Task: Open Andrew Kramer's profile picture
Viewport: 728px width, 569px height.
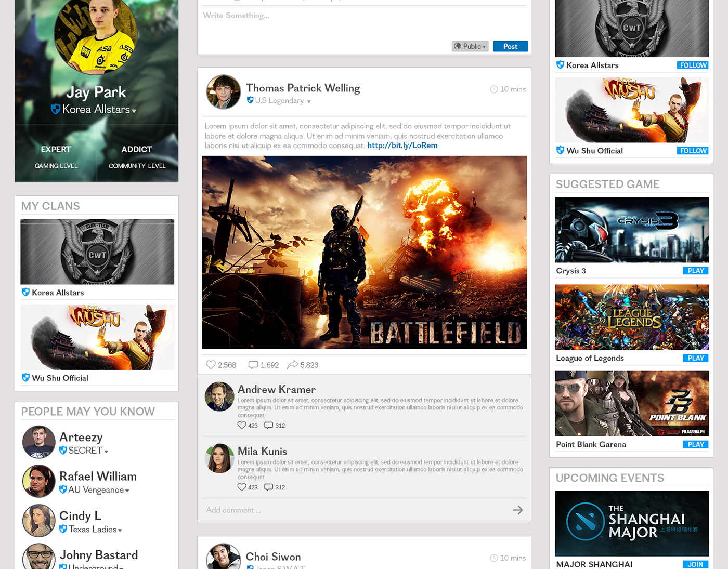Action: coord(219,396)
